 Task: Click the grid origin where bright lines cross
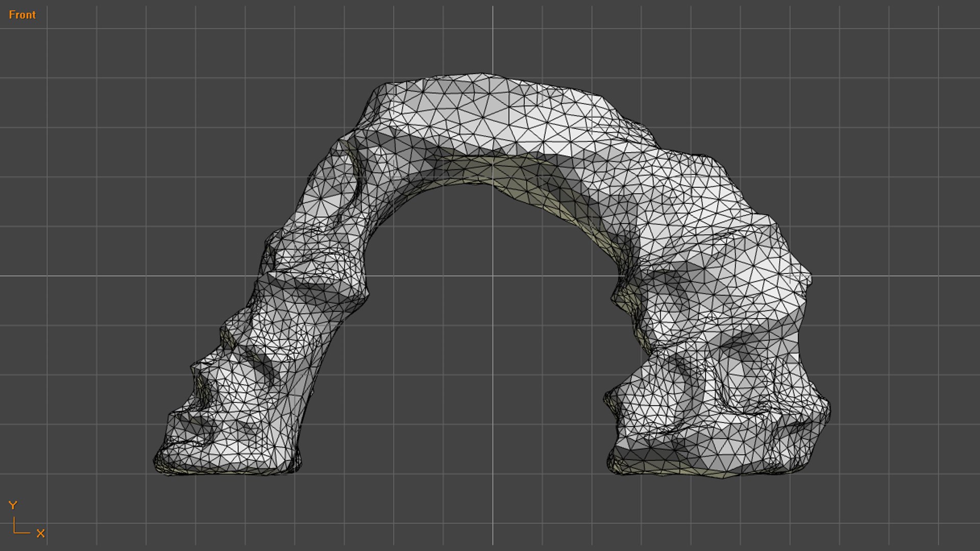click(493, 276)
